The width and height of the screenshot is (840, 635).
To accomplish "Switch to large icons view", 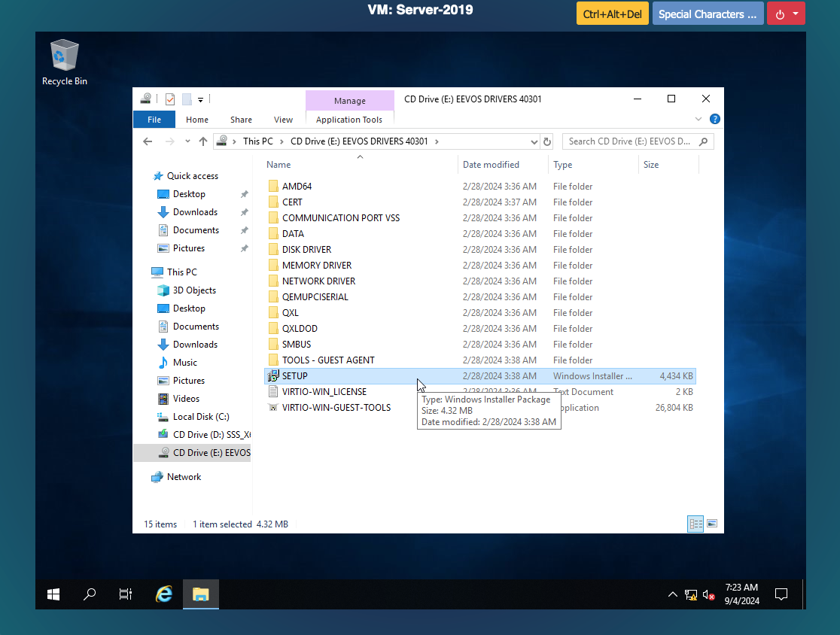I will pyautogui.click(x=711, y=524).
